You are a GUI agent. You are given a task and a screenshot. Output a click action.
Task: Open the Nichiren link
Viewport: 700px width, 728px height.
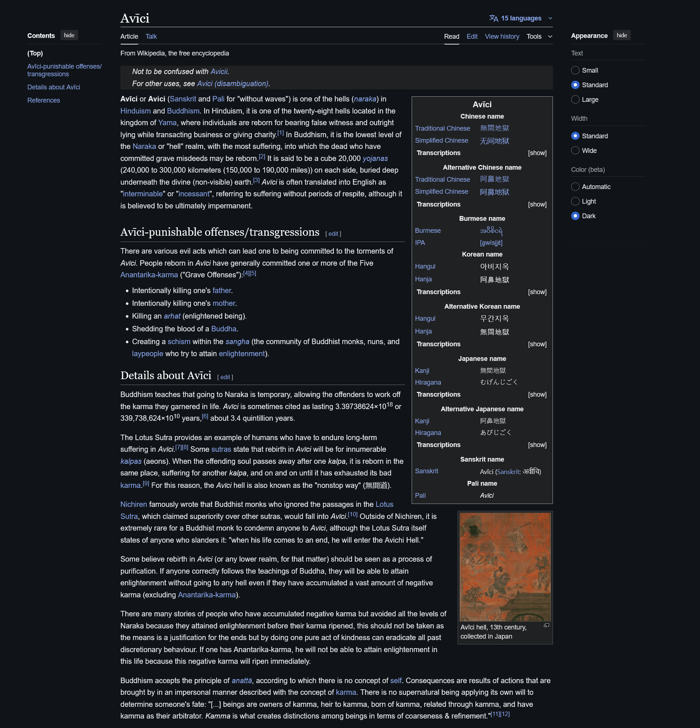[x=134, y=504]
